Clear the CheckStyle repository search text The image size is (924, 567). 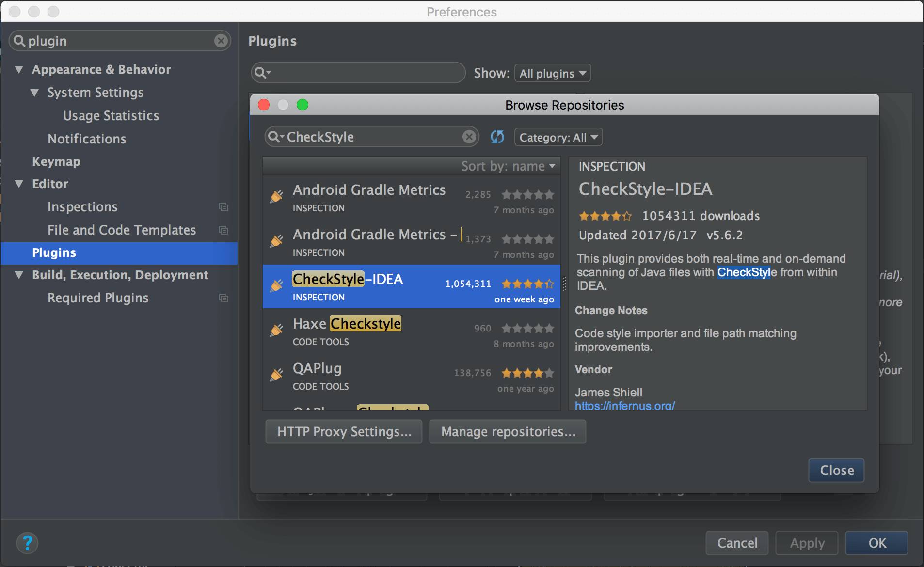click(469, 137)
